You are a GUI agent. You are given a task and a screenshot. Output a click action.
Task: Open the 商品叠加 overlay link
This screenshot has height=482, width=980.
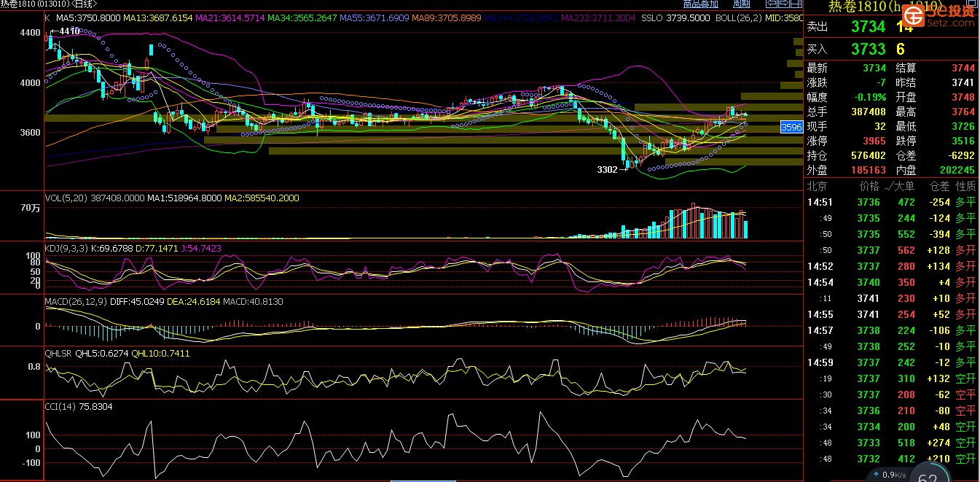tap(700, 4)
